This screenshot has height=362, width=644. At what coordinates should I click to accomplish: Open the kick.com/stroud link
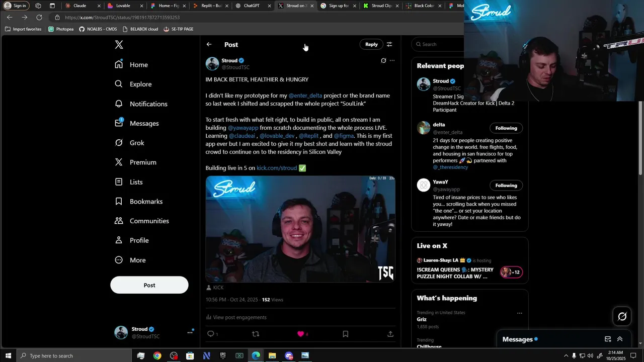pyautogui.click(x=277, y=168)
